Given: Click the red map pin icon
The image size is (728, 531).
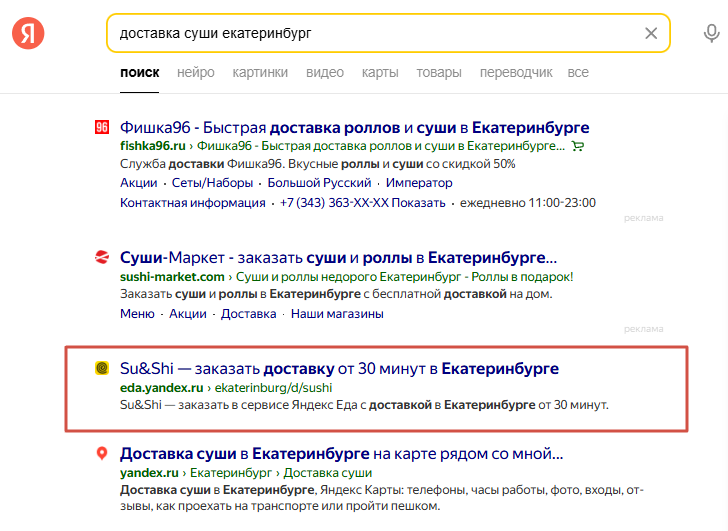Looking at the screenshot, I should click(x=102, y=453).
